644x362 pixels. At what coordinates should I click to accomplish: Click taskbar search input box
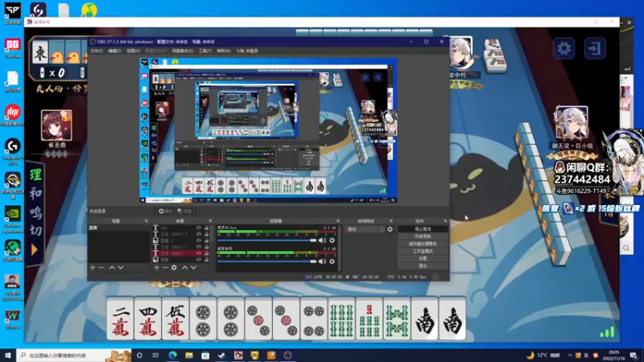pos(74,355)
